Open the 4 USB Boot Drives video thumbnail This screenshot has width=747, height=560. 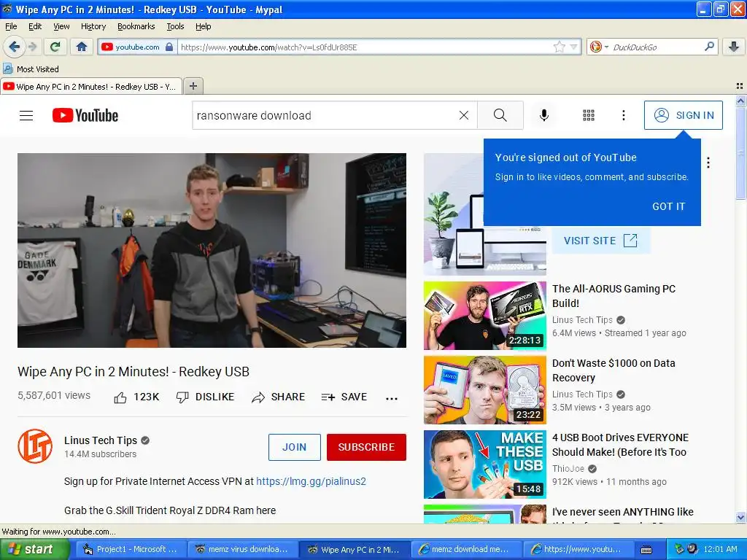[x=485, y=464]
